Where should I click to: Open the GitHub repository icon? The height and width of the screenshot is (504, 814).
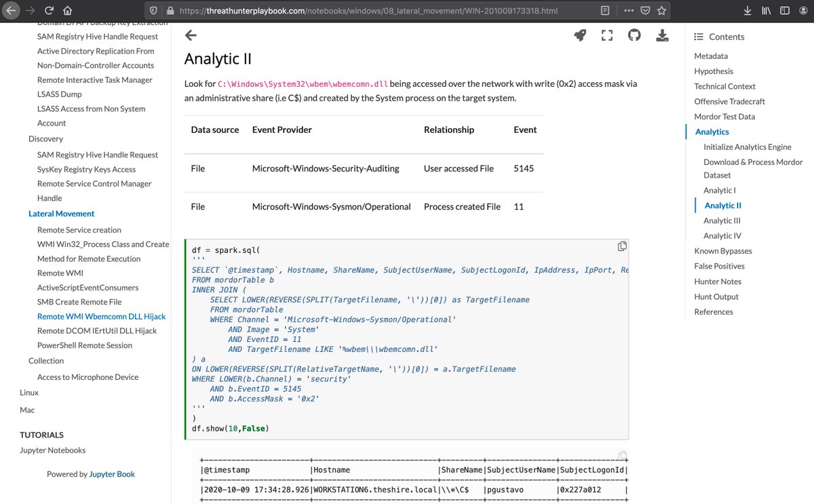634,35
